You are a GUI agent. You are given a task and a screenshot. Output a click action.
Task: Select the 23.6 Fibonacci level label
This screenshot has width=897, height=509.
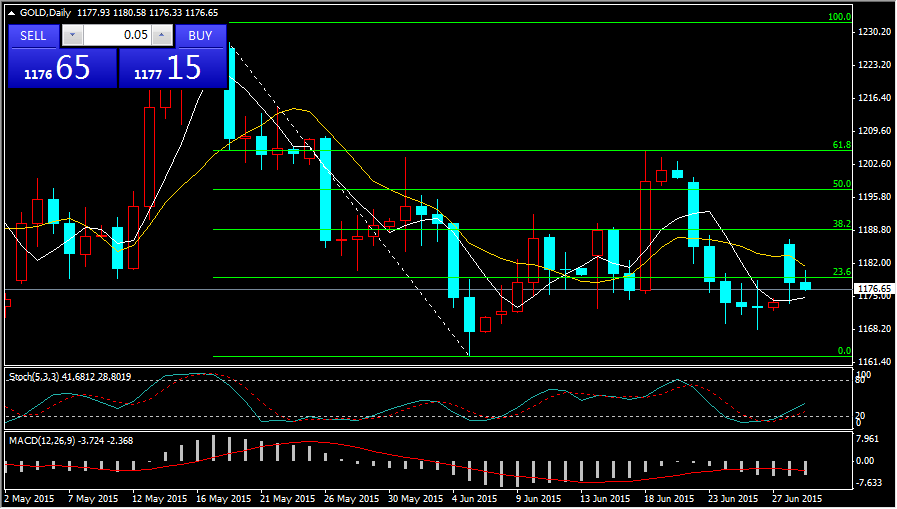click(x=842, y=272)
